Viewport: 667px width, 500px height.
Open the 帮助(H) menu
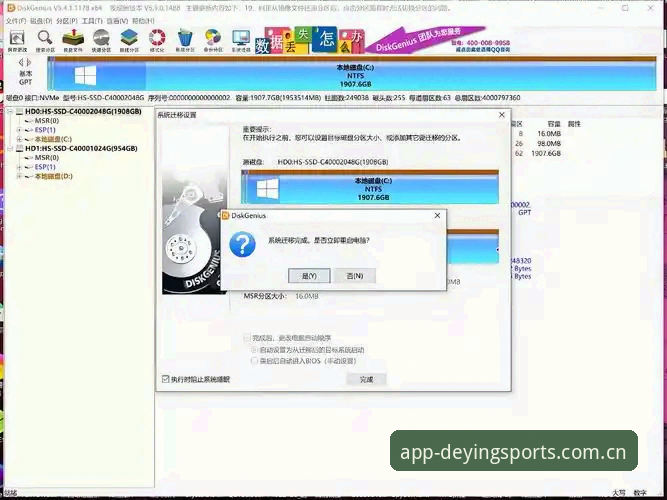coord(143,21)
